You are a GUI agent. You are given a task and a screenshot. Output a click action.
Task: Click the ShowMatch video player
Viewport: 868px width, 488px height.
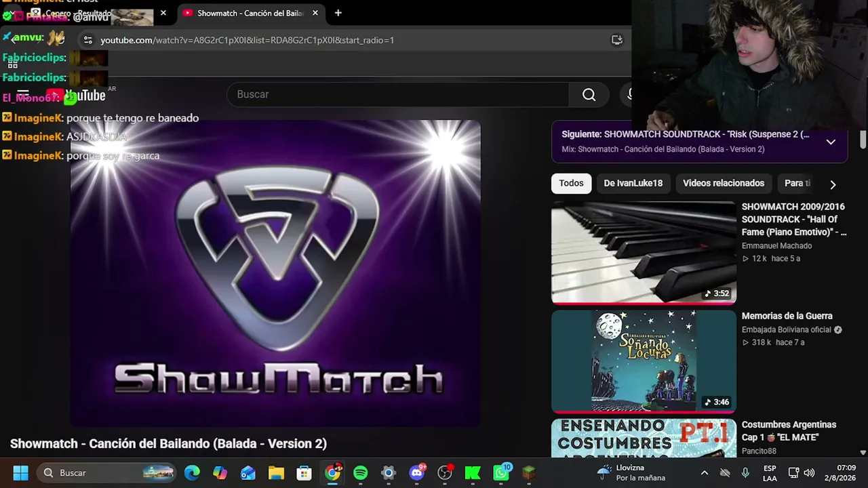[x=275, y=274]
